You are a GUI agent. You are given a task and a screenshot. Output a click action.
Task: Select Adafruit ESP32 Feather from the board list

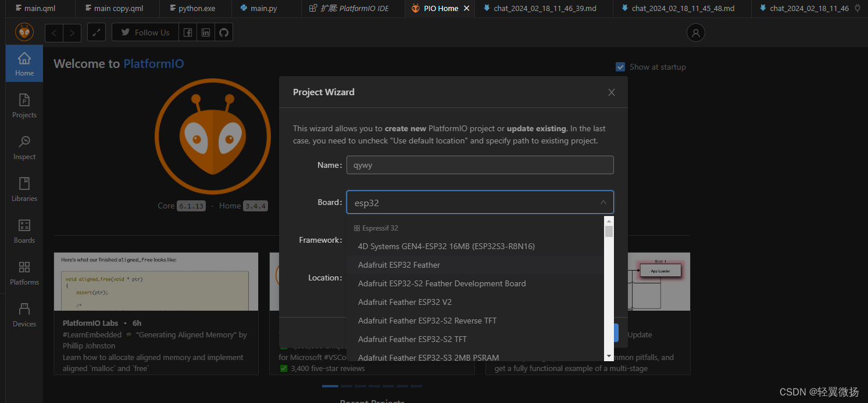(x=399, y=265)
